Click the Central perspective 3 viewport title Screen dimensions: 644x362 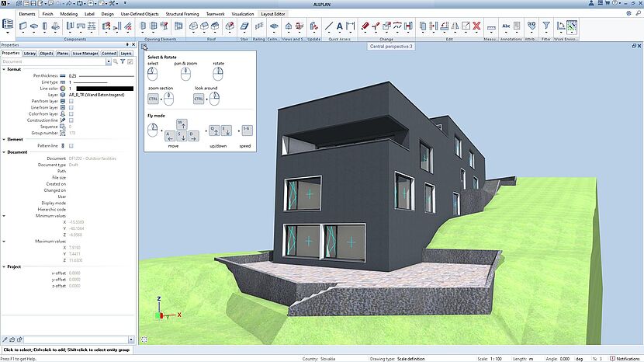[390, 47]
